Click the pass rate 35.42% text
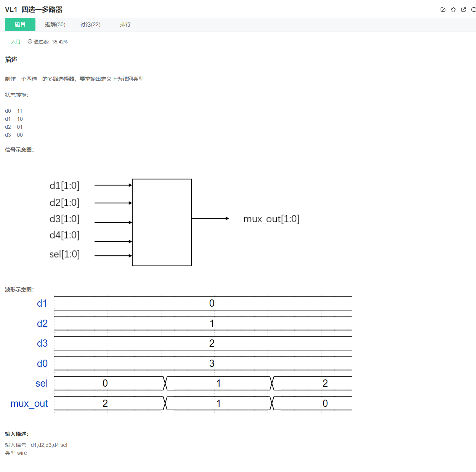476x472 pixels. pos(51,42)
